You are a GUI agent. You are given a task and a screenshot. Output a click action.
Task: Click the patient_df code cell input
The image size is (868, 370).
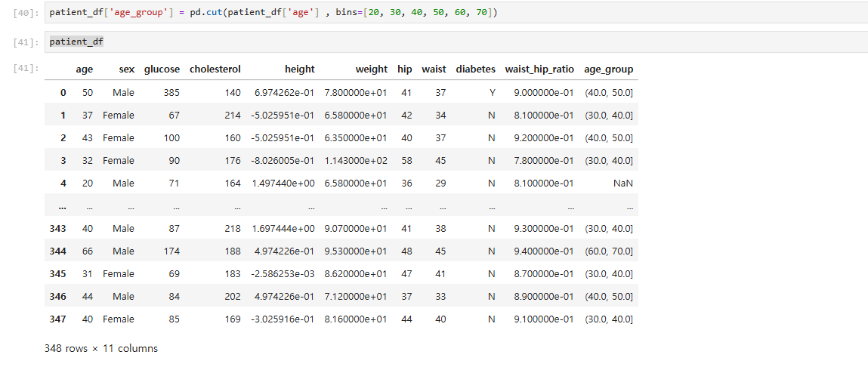pos(456,42)
